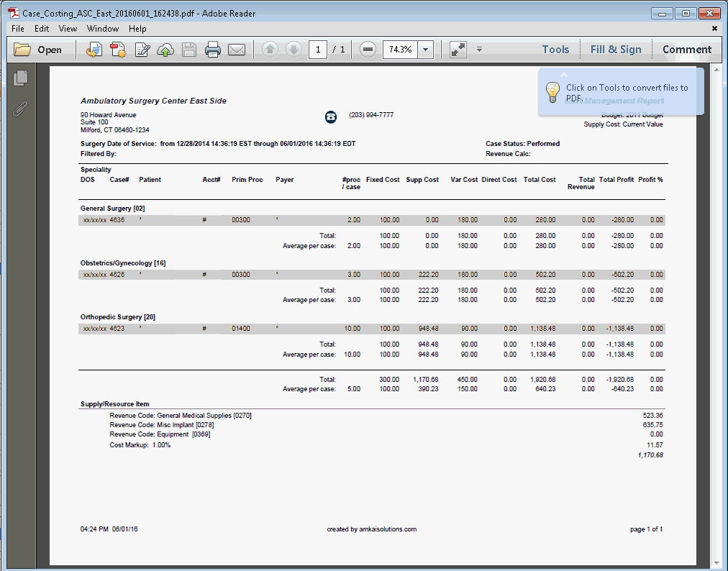Screen dimensions: 728x571
Task: Click case number 4623
Action: pyautogui.click(x=117, y=328)
